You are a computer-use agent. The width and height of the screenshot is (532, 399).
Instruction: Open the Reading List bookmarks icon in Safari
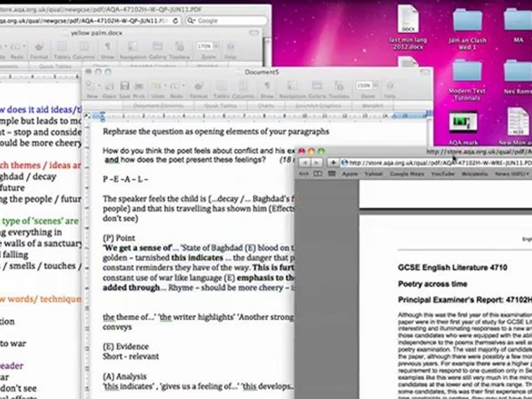pos(317,174)
